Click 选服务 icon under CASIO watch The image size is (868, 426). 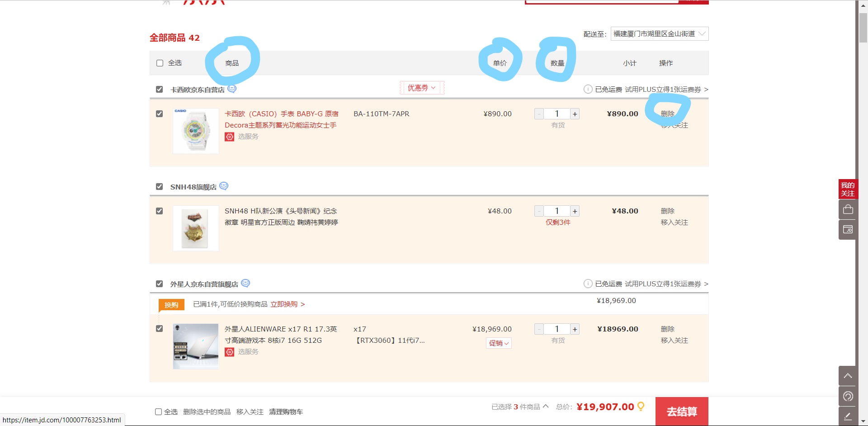[230, 137]
